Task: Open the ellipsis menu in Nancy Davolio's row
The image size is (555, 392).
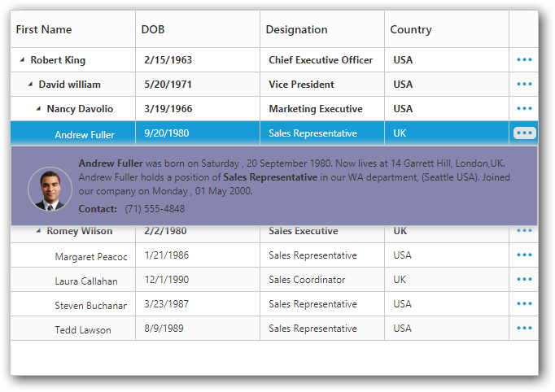Action: tap(524, 108)
